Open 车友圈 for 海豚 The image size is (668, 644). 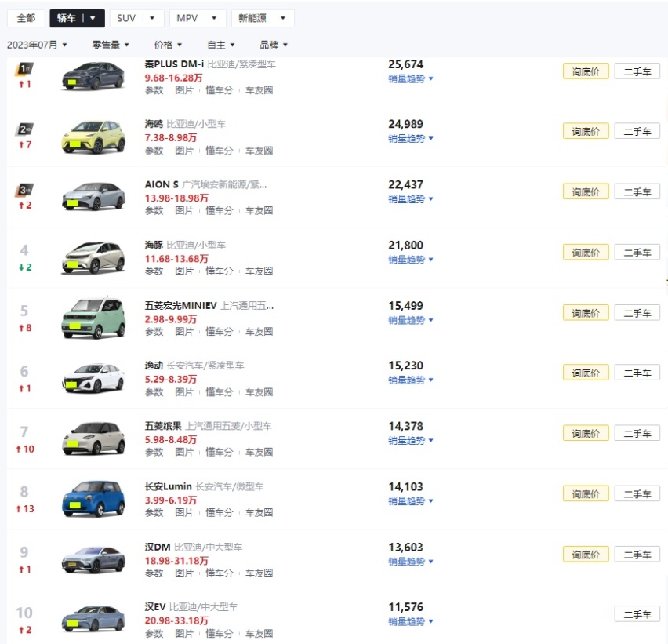[x=259, y=271]
